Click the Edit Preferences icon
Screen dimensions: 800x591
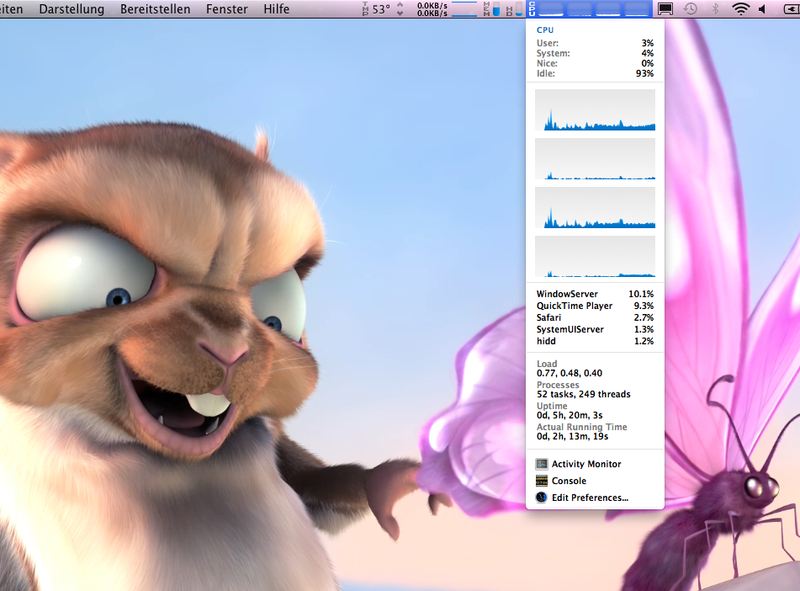[x=541, y=498]
